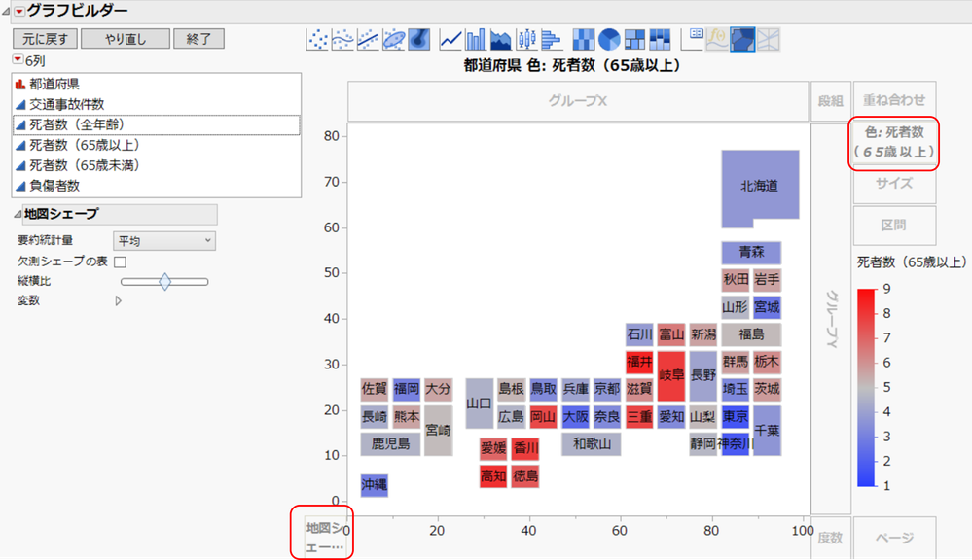This screenshot has width=972, height=560.
Task: Select the Contour element icon
Action: (419, 40)
